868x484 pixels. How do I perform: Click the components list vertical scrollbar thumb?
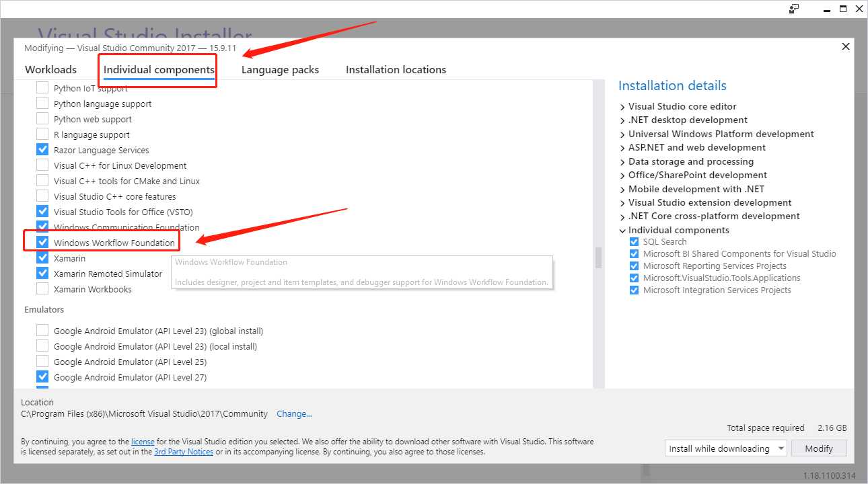pos(598,257)
